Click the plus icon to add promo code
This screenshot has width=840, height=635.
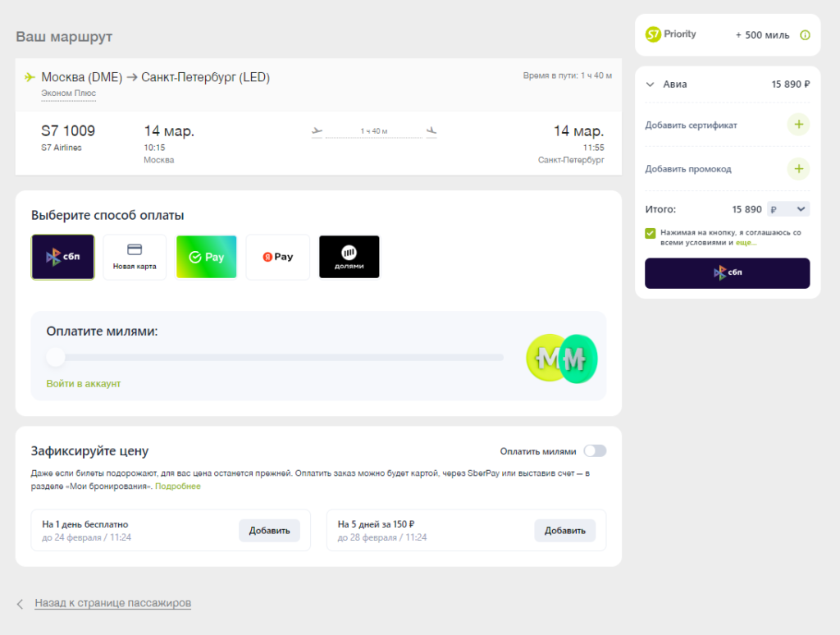pyautogui.click(x=798, y=169)
